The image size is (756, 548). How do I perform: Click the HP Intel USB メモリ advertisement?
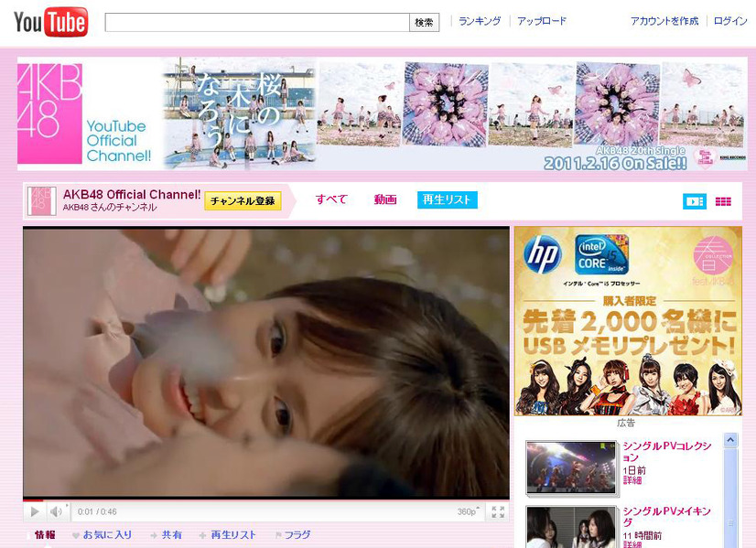pyautogui.click(x=628, y=321)
